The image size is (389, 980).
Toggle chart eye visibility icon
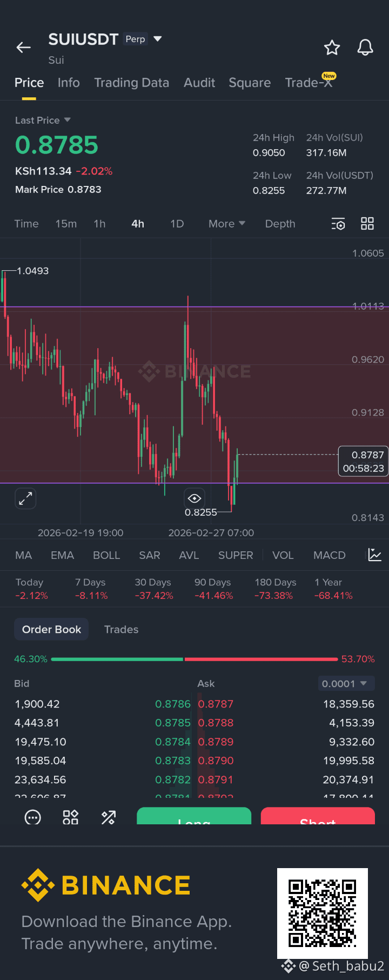(x=194, y=498)
